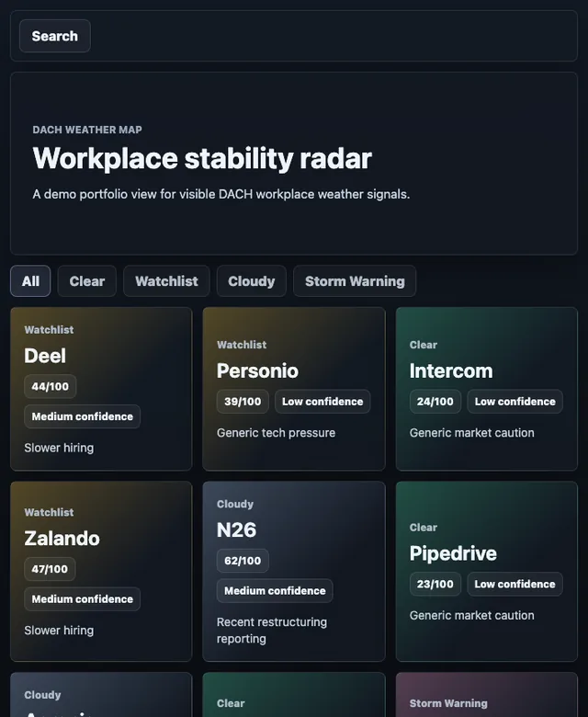
Task: Click Slower hiring note on Deel card
Action: (59, 448)
